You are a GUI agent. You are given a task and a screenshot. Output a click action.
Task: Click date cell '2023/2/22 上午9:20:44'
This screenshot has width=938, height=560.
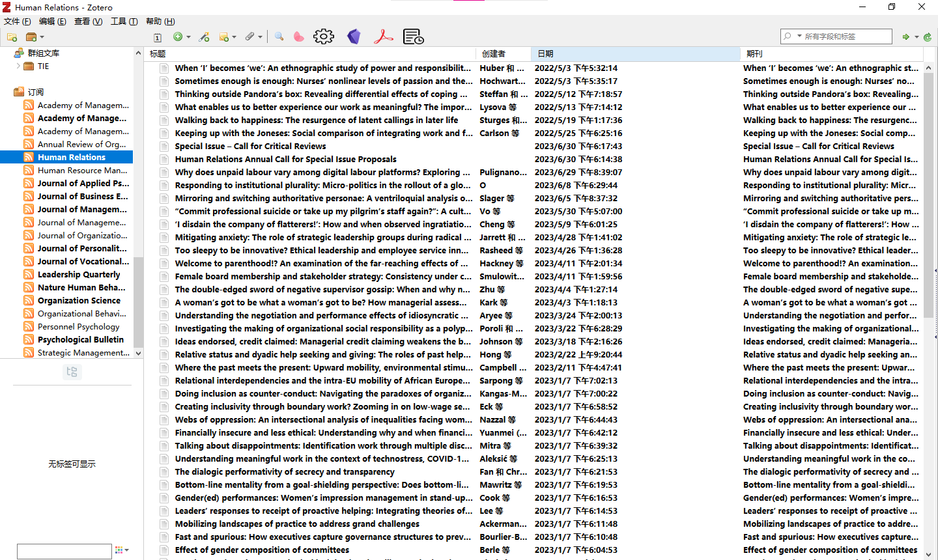578,354
